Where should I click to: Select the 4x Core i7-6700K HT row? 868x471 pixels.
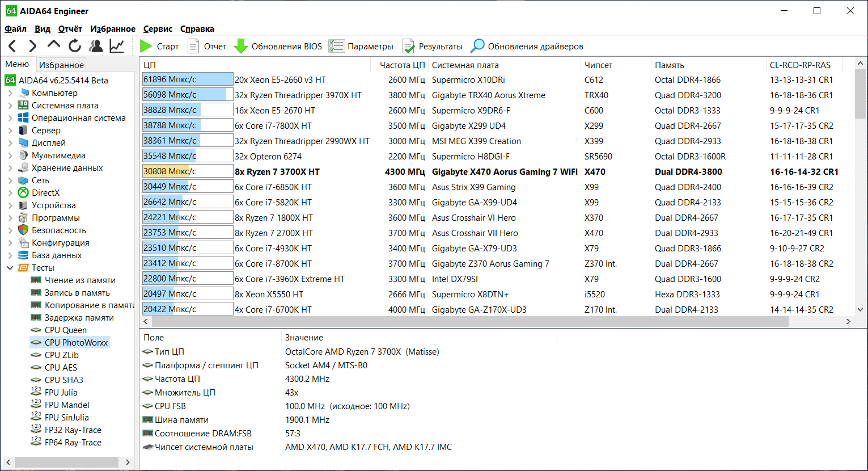[x=497, y=309]
